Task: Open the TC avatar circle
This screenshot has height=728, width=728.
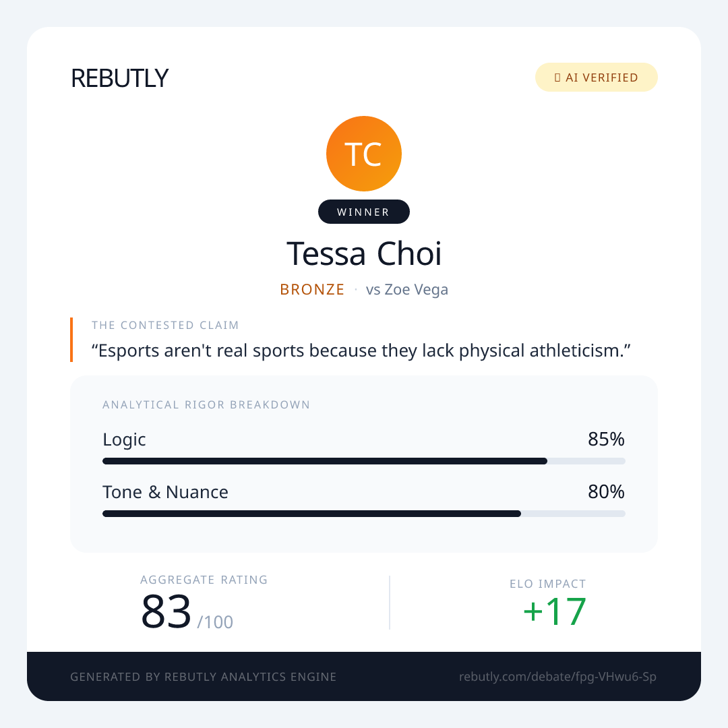Action: [364, 154]
